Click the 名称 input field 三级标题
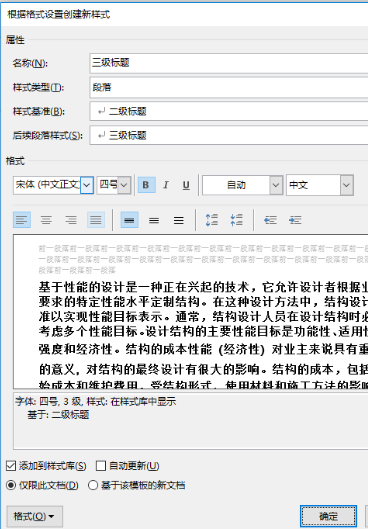Image resolution: width=368 pixels, height=529 pixels. [x=229, y=63]
